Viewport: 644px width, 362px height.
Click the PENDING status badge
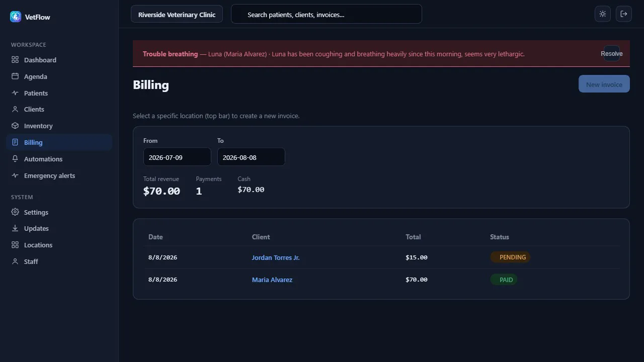tap(510, 257)
